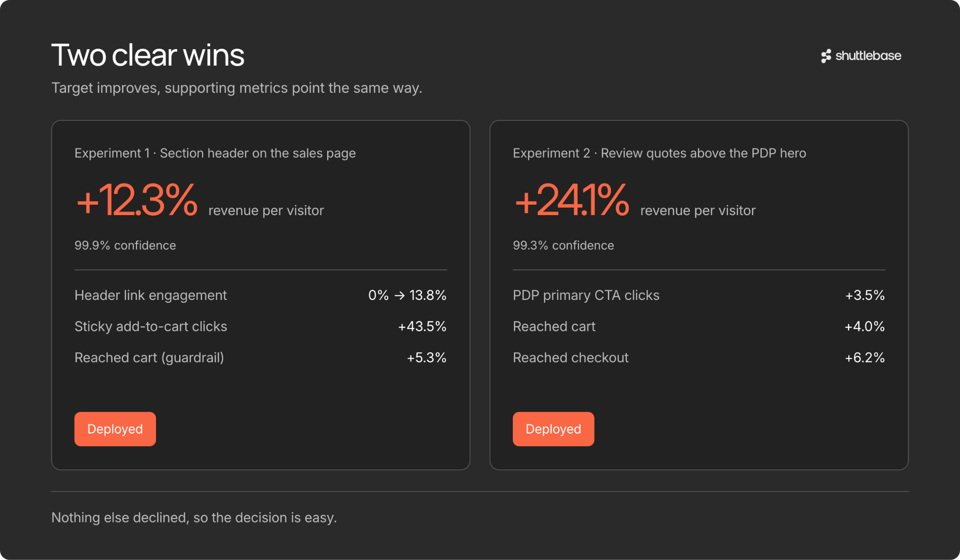Image resolution: width=960 pixels, height=560 pixels.
Task: Select the Two clear wins heading
Action: (x=148, y=55)
